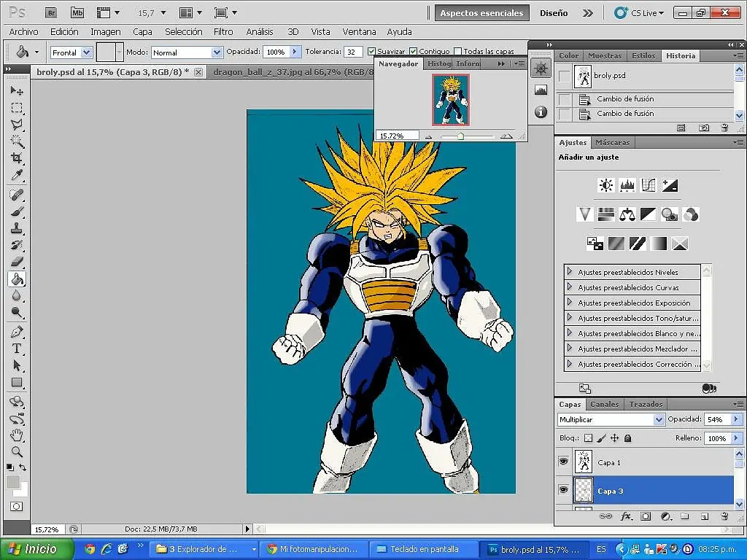Open the Capa menu

coord(142,32)
